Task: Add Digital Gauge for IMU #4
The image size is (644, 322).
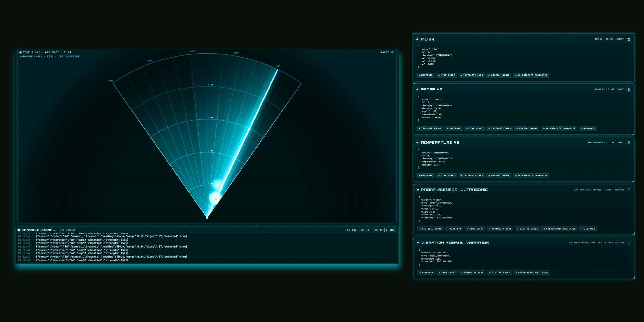Action: coord(499,75)
